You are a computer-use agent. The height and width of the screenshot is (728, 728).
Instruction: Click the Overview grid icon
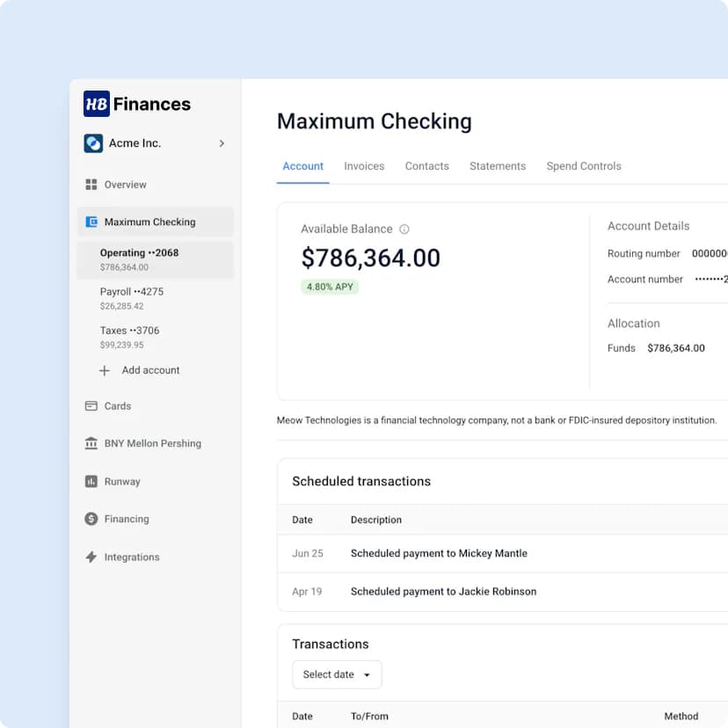[91, 185]
